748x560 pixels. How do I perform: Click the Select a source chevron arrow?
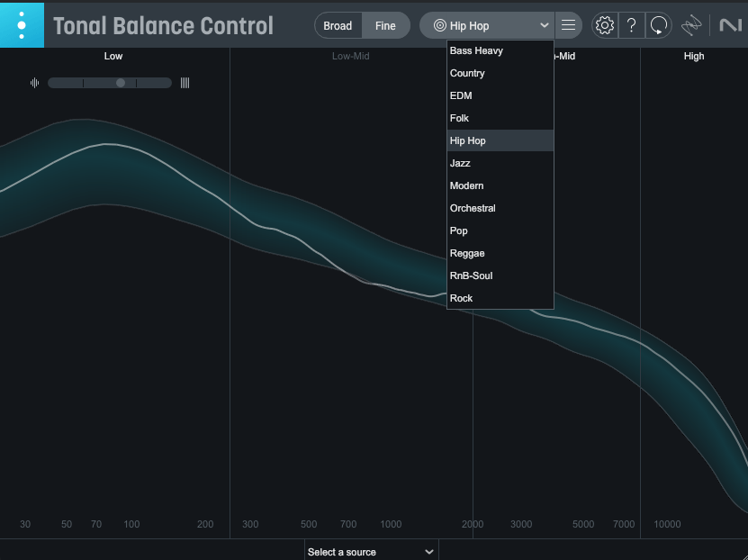(428, 552)
